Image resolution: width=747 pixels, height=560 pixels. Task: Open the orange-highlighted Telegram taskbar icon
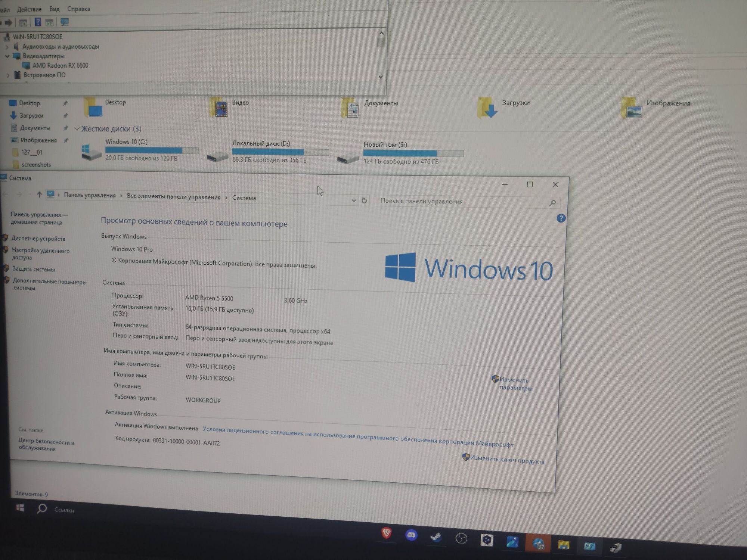coord(538,544)
